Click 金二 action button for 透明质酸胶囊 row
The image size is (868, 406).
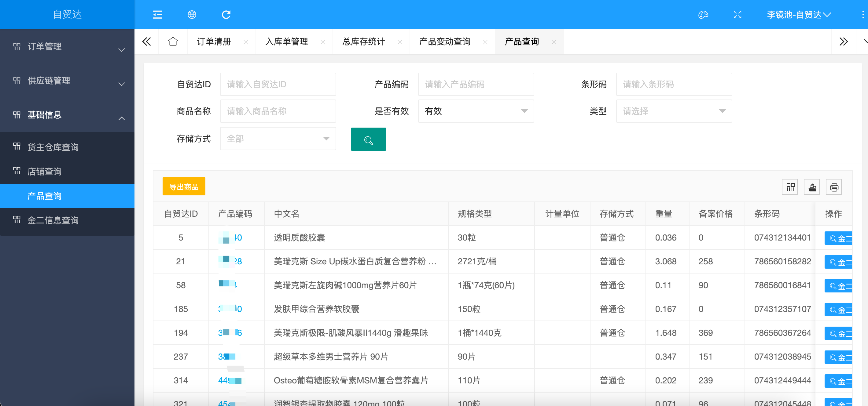pyautogui.click(x=838, y=238)
